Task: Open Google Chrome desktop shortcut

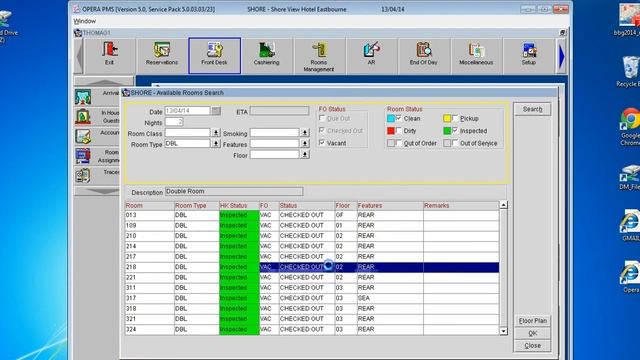Action: 630,127
